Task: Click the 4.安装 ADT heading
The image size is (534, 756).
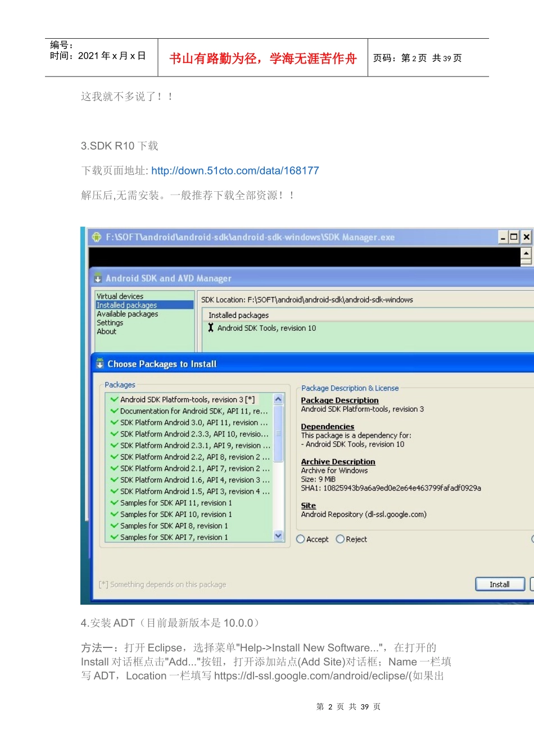Action: pyautogui.click(x=170, y=623)
